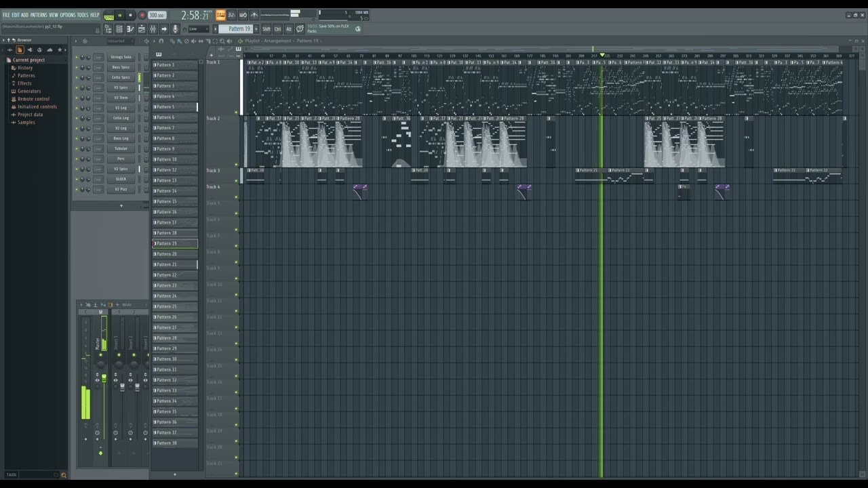The width and height of the screenshot is (868, 488).
Task: Select the Zoom tool in playlist toolbar
Action: point(222,41)
